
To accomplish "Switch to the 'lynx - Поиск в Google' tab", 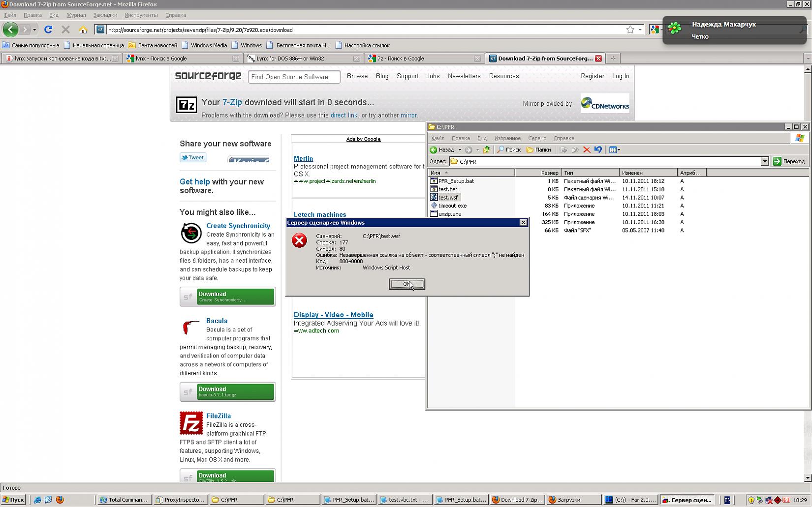I will [x=183, y=58].
